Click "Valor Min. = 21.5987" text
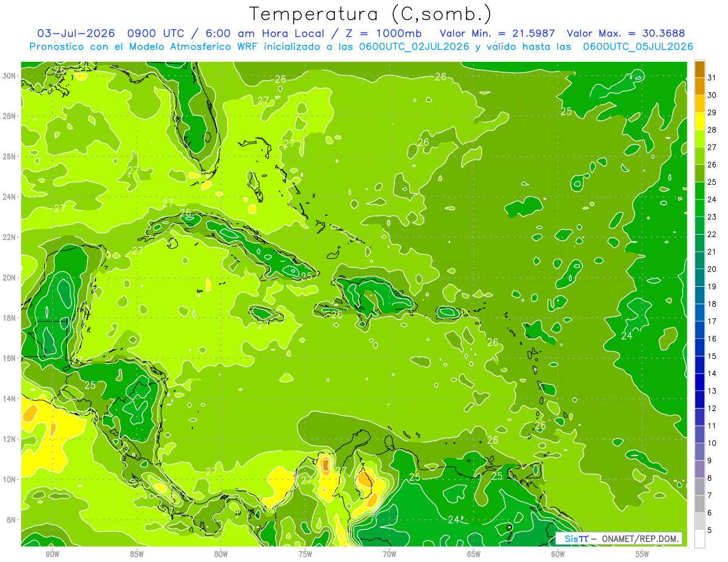Screen dimensions: 728x562 [497, 33]
